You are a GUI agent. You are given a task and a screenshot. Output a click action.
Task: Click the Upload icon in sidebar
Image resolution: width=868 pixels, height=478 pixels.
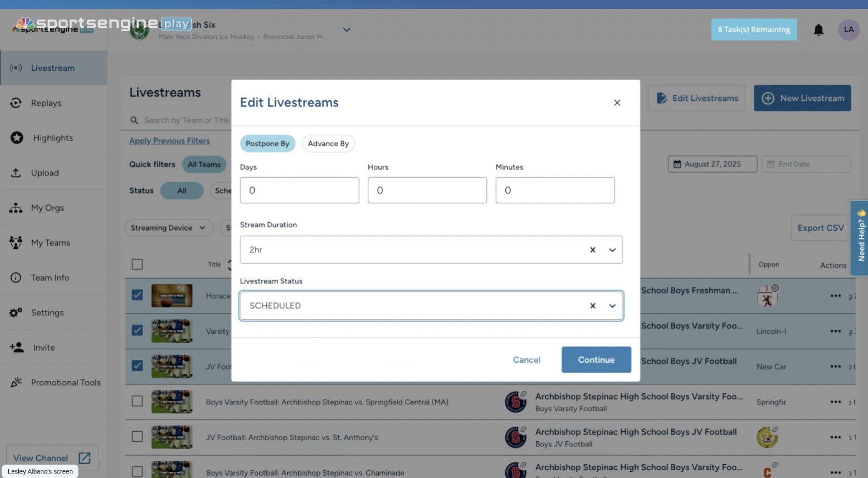pyautogui.click(x=16, y=173)
